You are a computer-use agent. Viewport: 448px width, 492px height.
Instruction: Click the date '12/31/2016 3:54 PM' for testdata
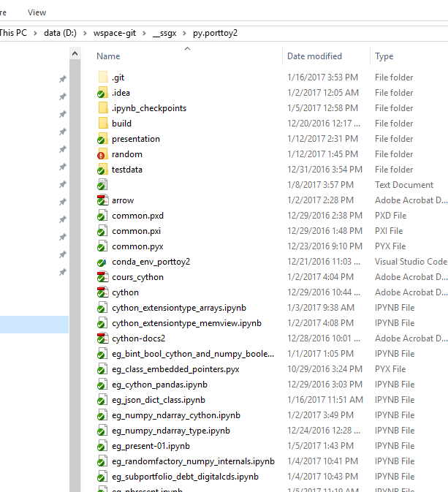[324, 170]
